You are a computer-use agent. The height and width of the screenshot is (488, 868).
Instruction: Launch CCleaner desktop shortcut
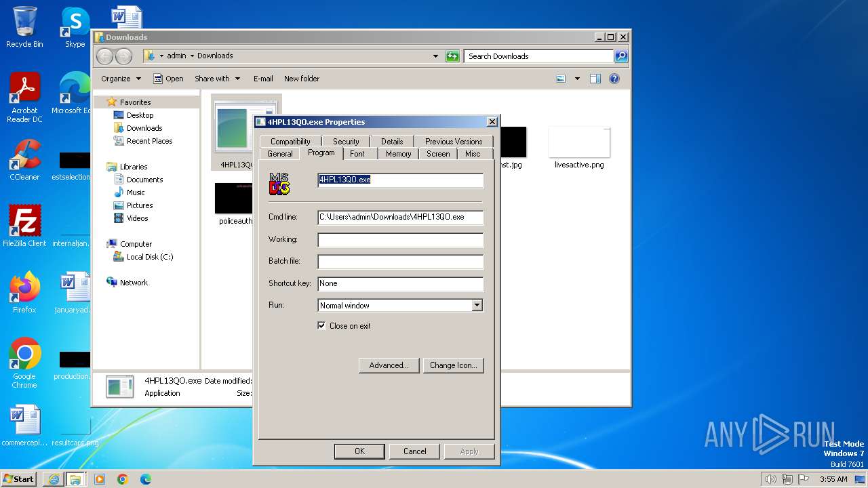click(x=24, y=159)
